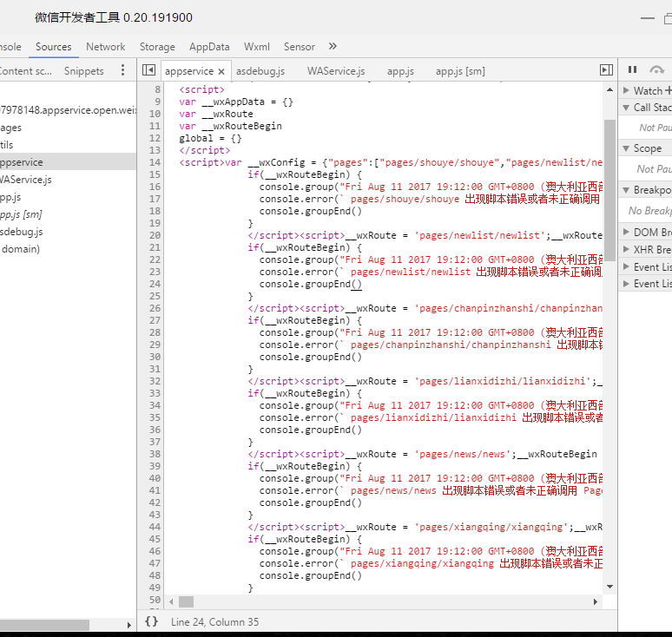The width and height of the screenshot is (672, 637).
Task: Click editor horizontal scroll right arrow
Action: tap(596, 602)
